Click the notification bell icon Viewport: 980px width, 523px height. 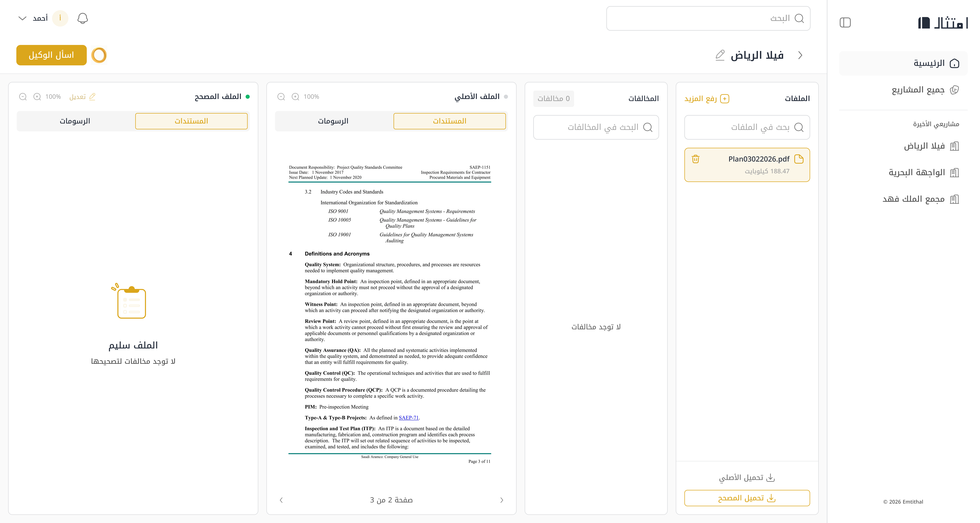click(83, 18)
